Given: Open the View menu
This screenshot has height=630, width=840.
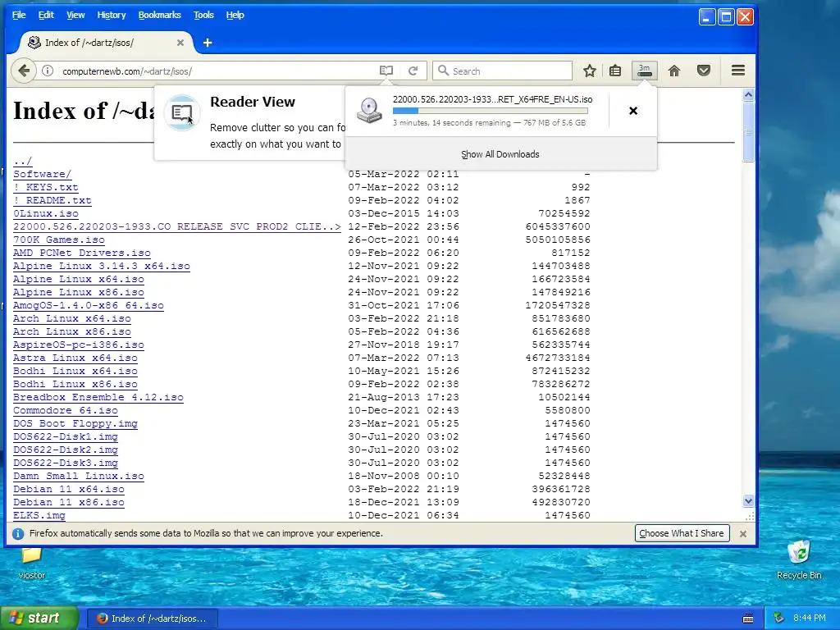Looking at the screenshot, I should click(75, 15).
